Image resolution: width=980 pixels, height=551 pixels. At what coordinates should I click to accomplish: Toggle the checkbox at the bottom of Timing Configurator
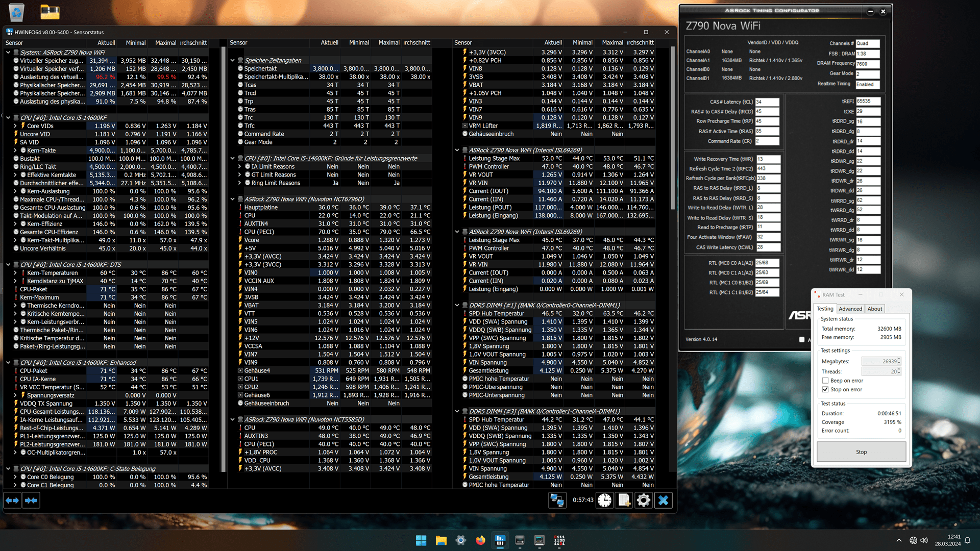click(x=801, y=339)
